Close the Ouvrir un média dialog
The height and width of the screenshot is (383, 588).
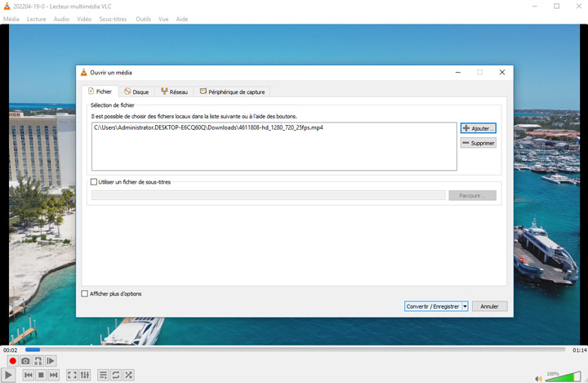click(502, 72)
